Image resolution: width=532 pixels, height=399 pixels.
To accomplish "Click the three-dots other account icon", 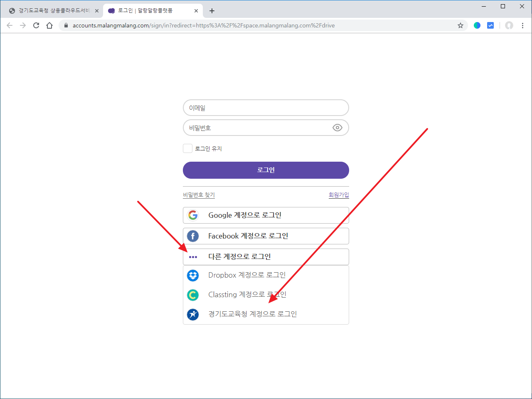I will [193, 257].
